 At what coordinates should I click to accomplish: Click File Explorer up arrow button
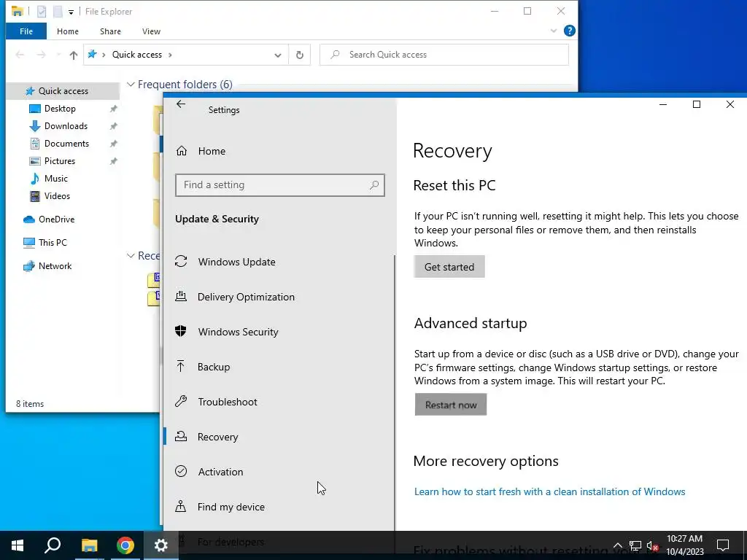74,55
